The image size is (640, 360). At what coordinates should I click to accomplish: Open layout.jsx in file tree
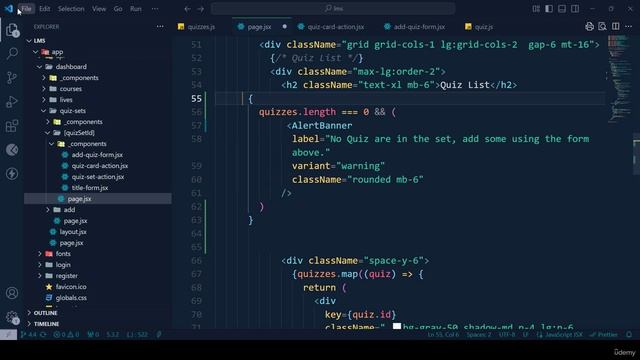(73, 232)
